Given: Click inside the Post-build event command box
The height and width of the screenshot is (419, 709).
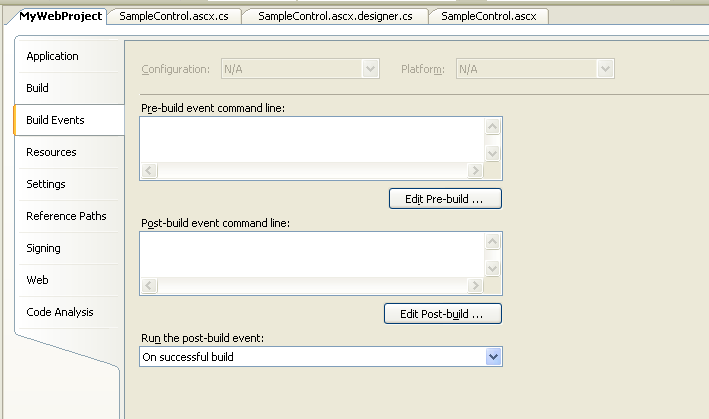Looking at the screenshot, I should pyautogui.click(x=312, y=254).
